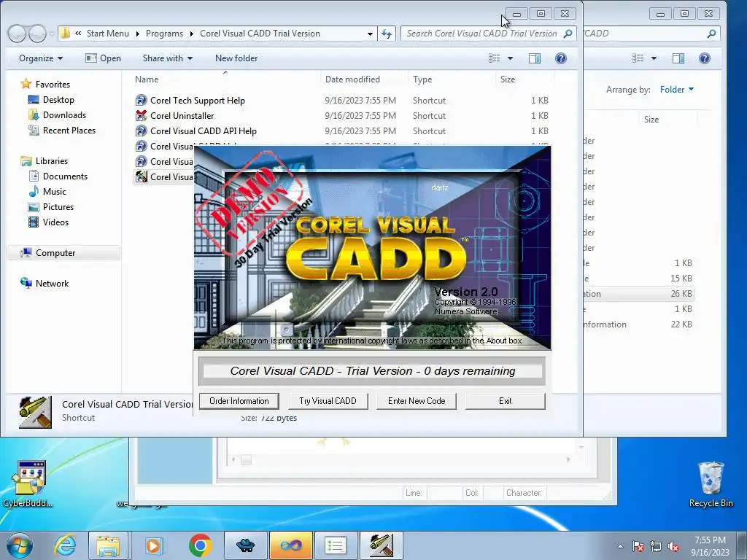This screenshot has width=747, height=560.
Task: Launch Google Chrome from taskbar
Action: (200, 545)
